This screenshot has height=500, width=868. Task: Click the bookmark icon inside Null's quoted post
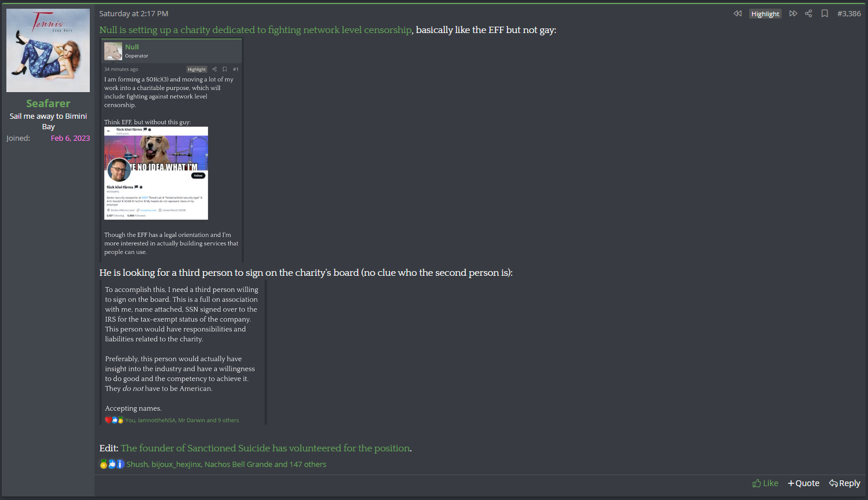tap(225, 69)
